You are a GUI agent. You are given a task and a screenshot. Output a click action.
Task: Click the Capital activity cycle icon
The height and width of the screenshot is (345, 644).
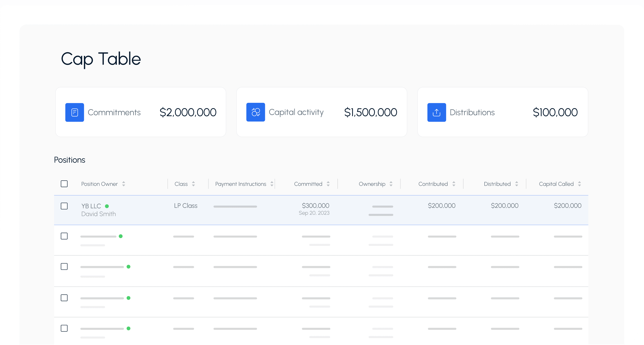256,112
